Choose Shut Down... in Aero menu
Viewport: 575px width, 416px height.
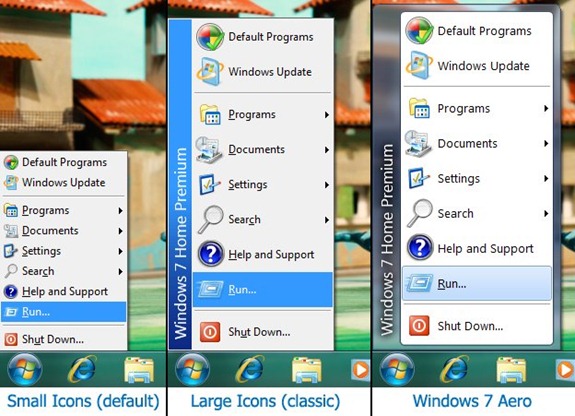click(x=477, y=326)
